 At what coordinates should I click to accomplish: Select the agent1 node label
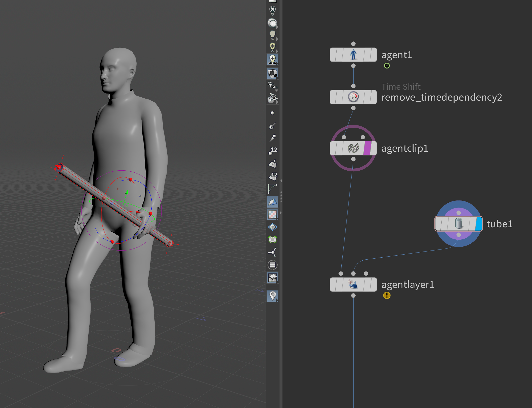[x=397, y=55]
